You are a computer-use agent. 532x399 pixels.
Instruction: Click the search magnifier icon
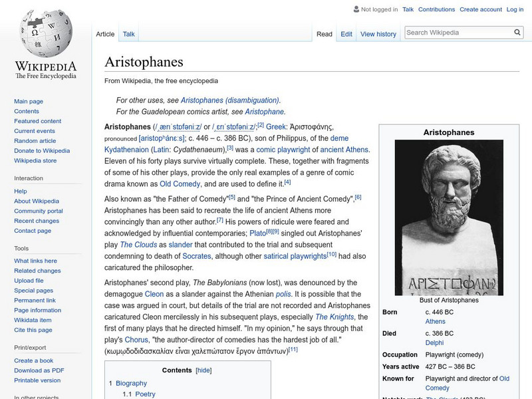pos(517,32)
